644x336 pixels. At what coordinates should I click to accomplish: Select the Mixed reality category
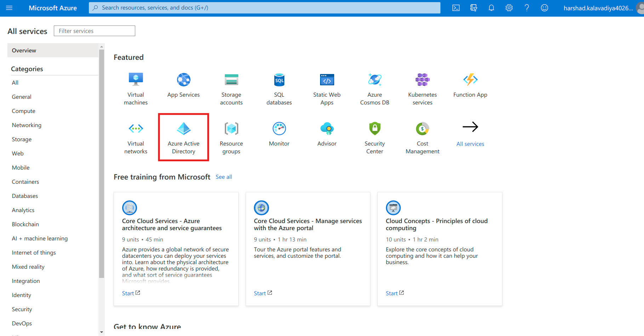28,267
